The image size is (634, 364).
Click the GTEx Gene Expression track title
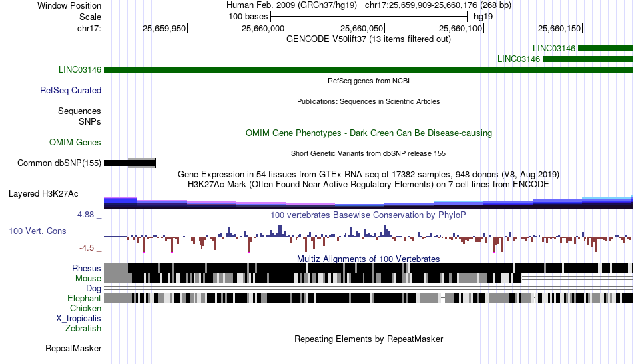click(368, 175)
